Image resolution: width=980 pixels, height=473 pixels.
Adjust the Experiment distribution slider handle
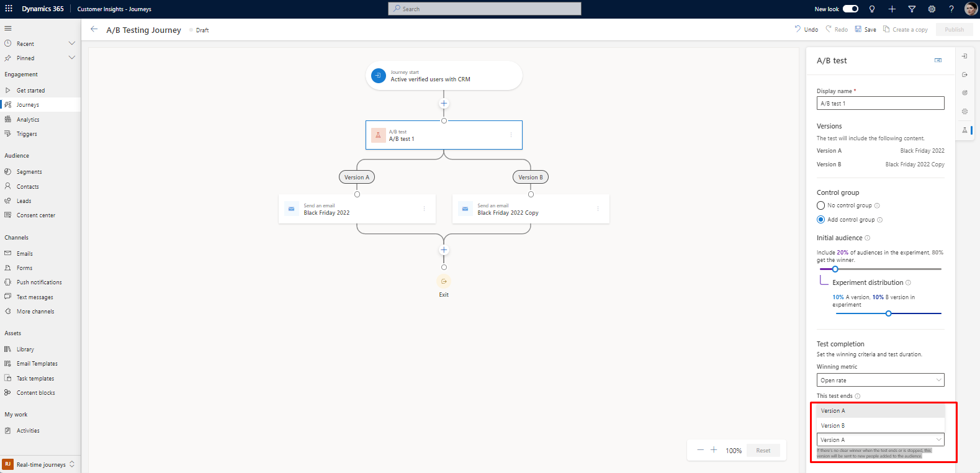click(x=889, y=313)
